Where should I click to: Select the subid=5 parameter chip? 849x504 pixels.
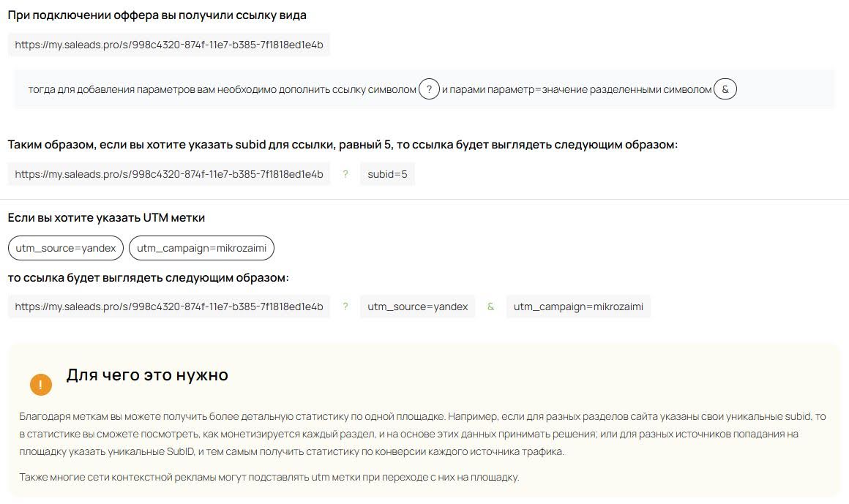[387, 174]
